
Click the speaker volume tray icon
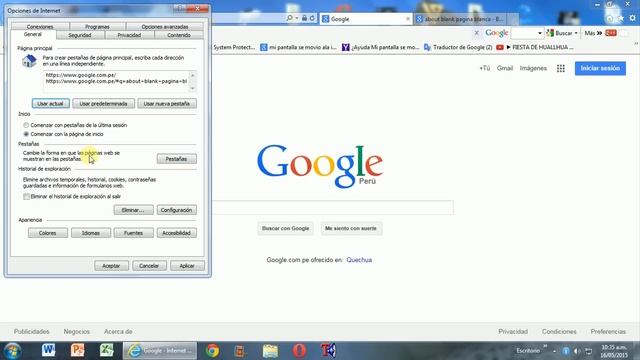577,351
